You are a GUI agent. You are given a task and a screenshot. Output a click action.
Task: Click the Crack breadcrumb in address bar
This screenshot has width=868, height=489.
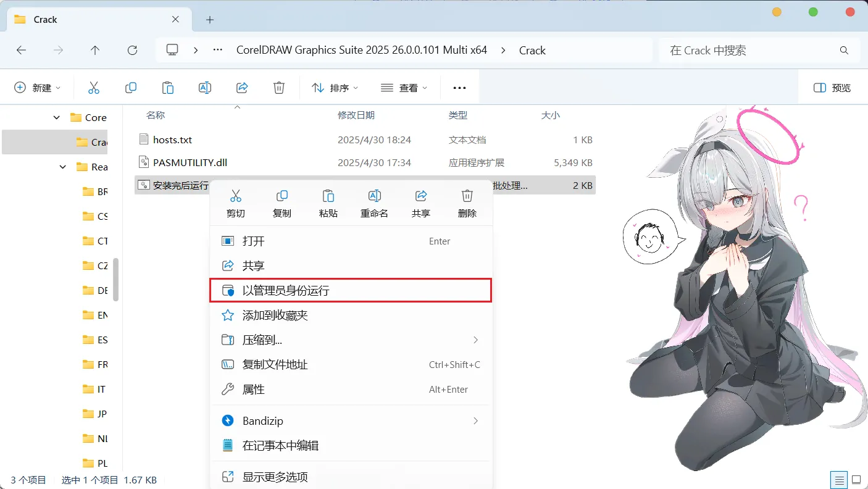[x=532, y=50]
